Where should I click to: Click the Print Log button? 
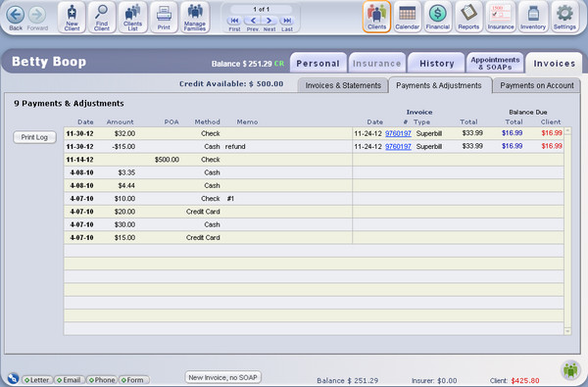pos(34,137)
